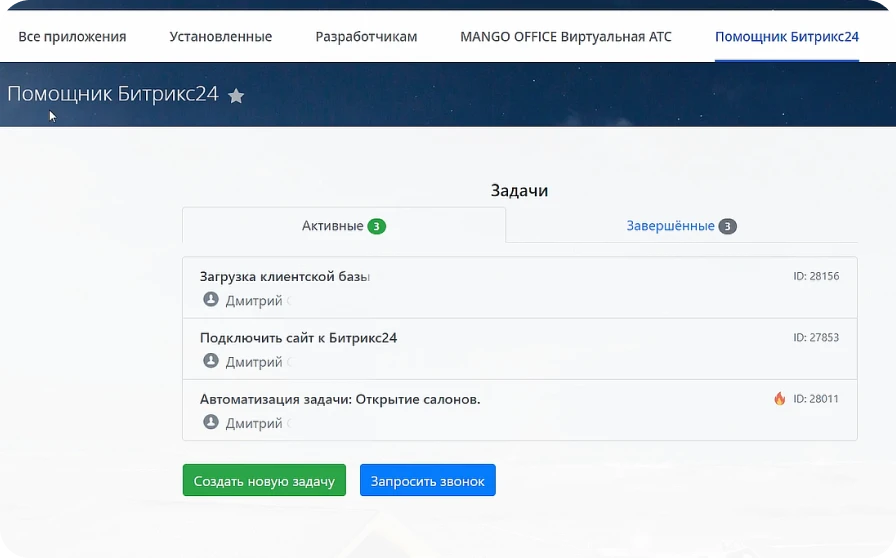The image size is (896, 558).
Task: Click the gray badge 3 on Завершённые tab
Action: (x=727, y=226)
